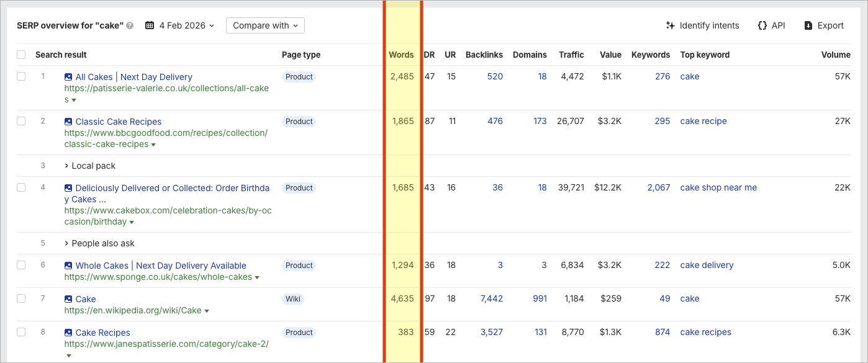Viewport: 868px width, 363px height.
Task: Click the help icon next to SERP overview title
Action: point(130,25)
